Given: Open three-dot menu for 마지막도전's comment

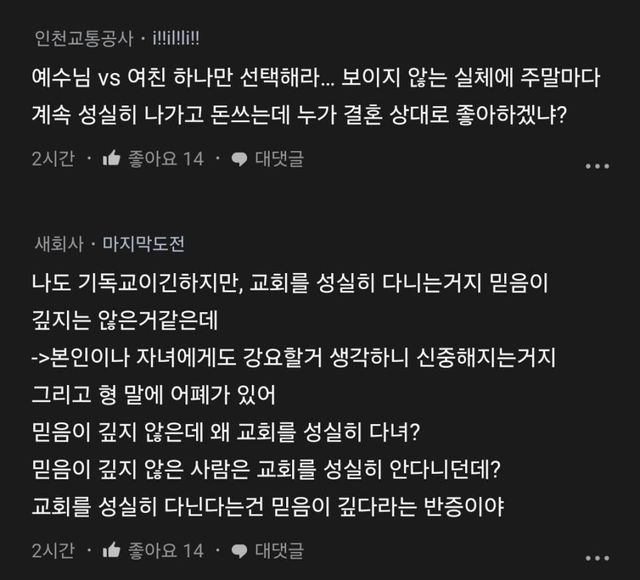Looking at the screenshot, I should [x=596, y=557].
